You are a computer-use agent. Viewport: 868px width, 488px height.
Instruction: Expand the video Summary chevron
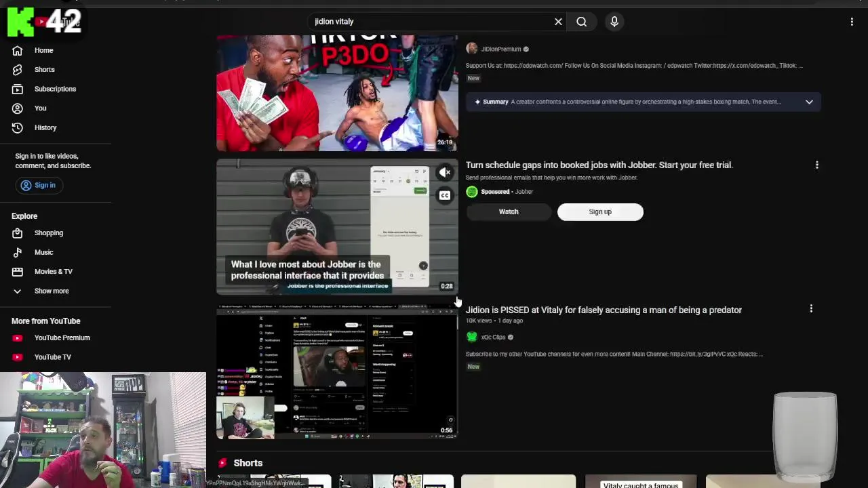pos(809,102)
